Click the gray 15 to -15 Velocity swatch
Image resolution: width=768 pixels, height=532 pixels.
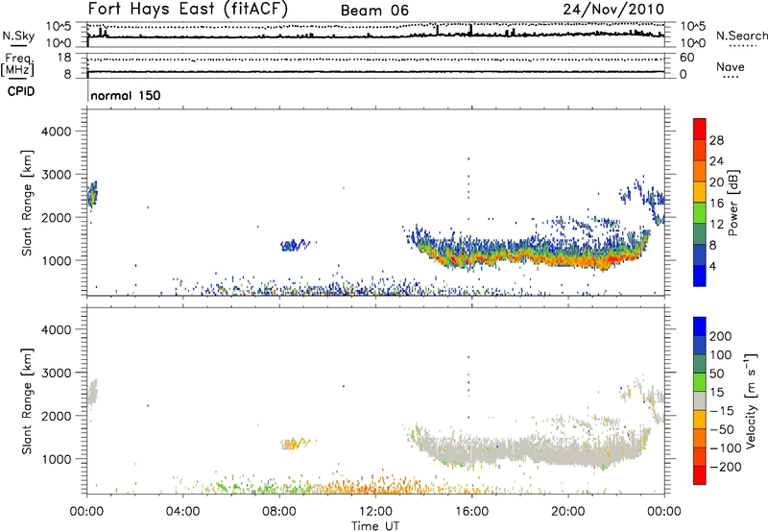pos(700,400)
